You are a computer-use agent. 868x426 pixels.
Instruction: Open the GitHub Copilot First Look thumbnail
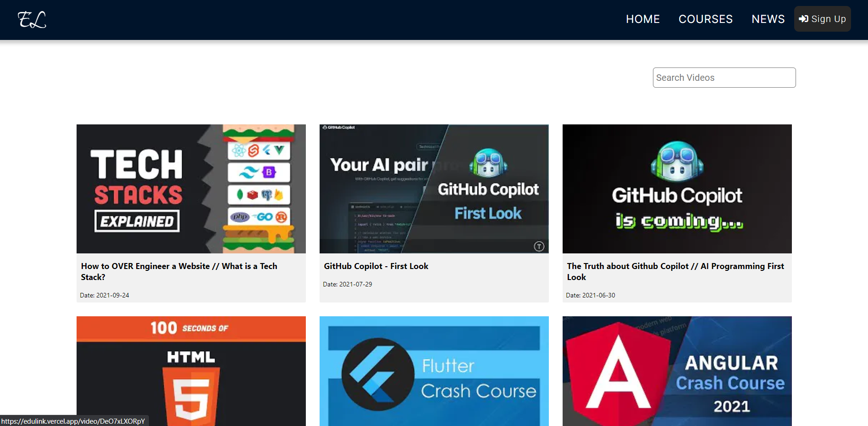434,189
